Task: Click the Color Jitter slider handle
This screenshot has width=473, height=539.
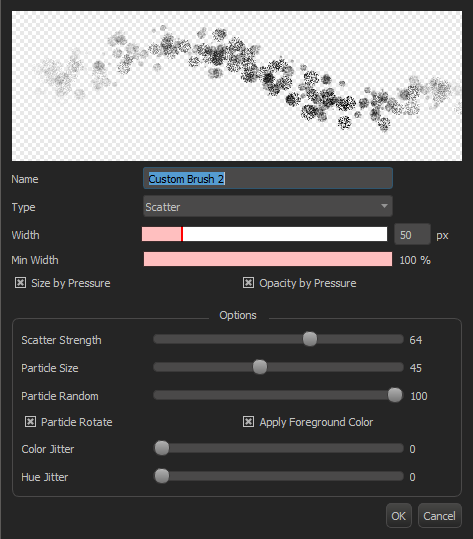Action: point(162,448)
